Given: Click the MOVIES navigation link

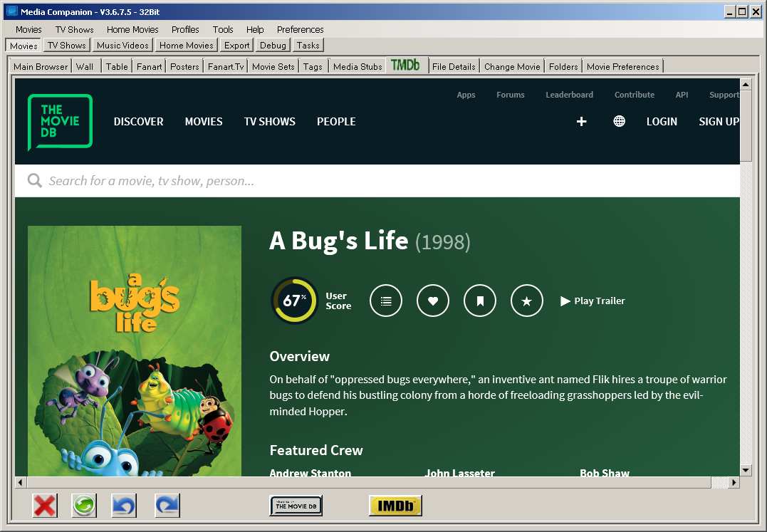Looking at the screenshot, I should tap(204, 121).
